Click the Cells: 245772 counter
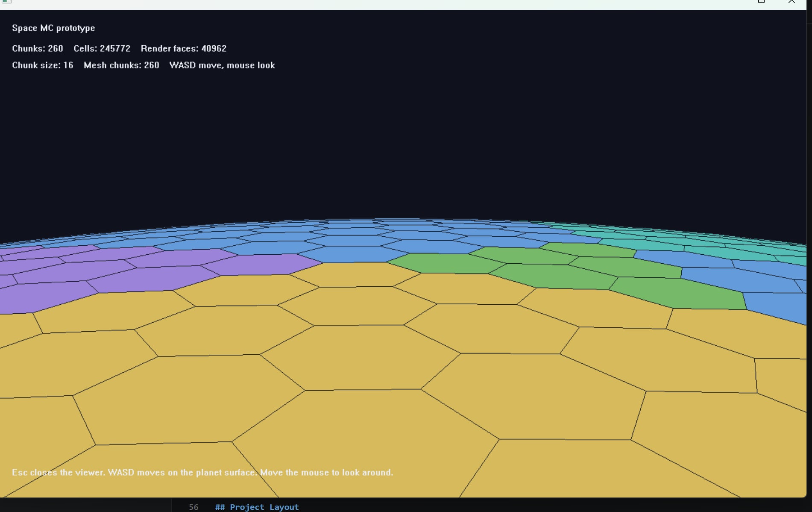Viewport: 812px width, 512px height. [102, 48]
